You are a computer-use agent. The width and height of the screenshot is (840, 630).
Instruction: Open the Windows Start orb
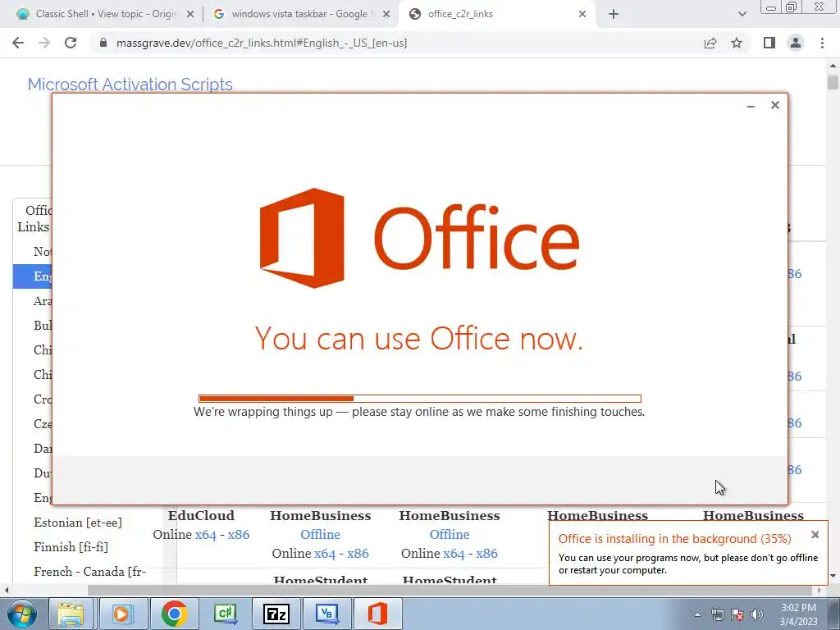[x=21, y=614]
